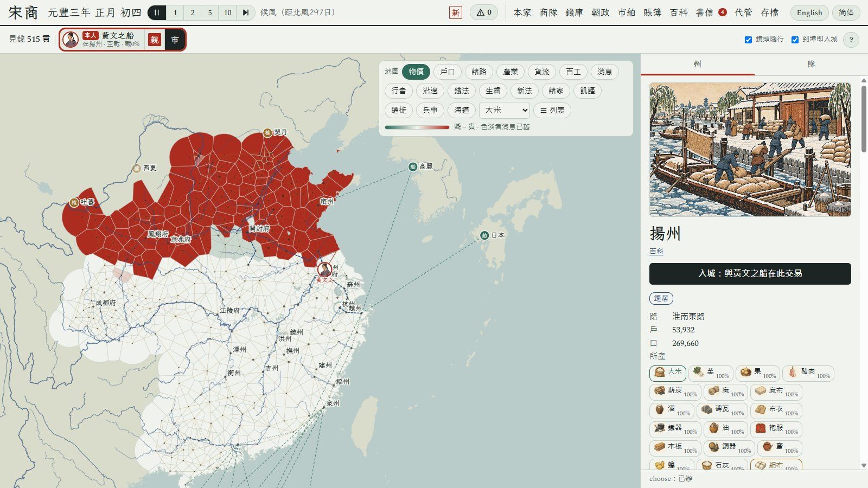
Task: Switch map layer to 飢饉
Action: point(588,91)
